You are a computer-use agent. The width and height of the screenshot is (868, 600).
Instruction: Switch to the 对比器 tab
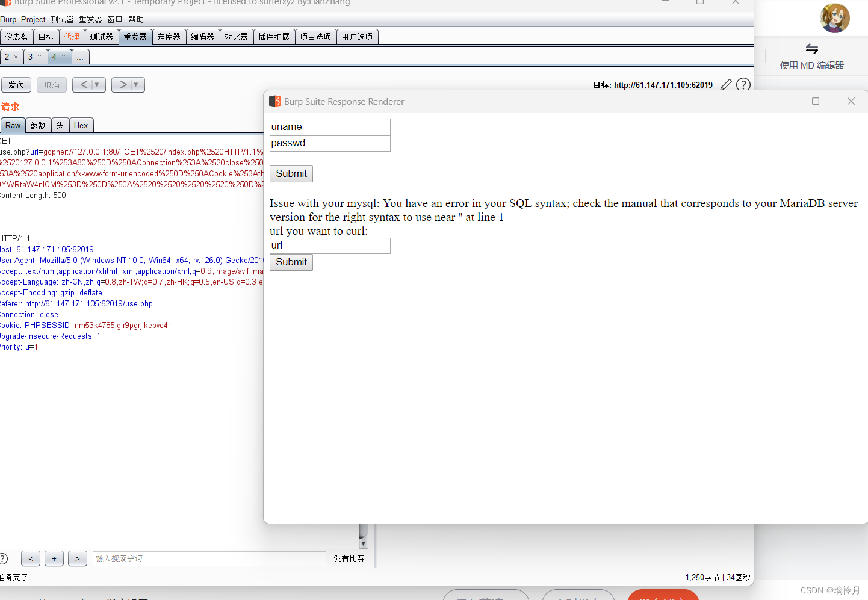pyautogui.click(x=237, y=37)
